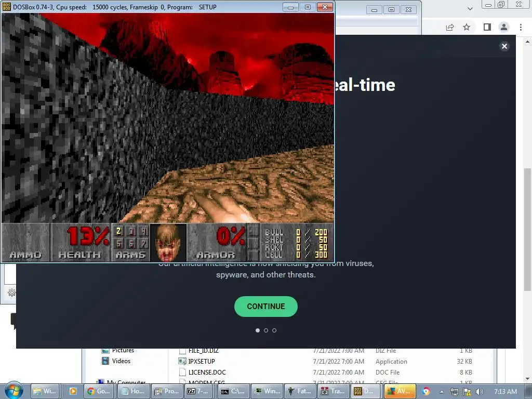Close the AVG real-time popup with X

coord(504,46)
